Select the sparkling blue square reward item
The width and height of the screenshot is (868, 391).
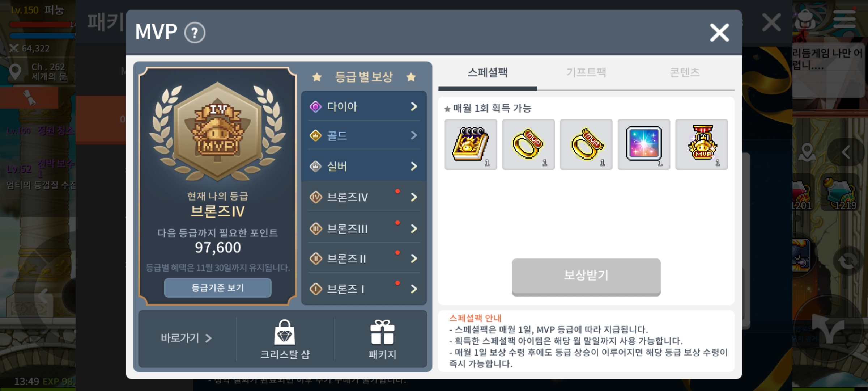(x=644, y=144)
